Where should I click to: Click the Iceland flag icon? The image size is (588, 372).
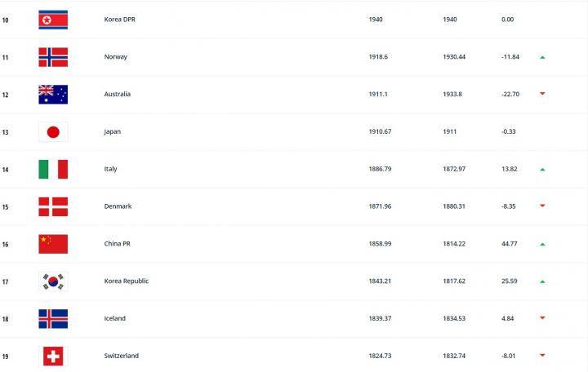coord(53,319)
